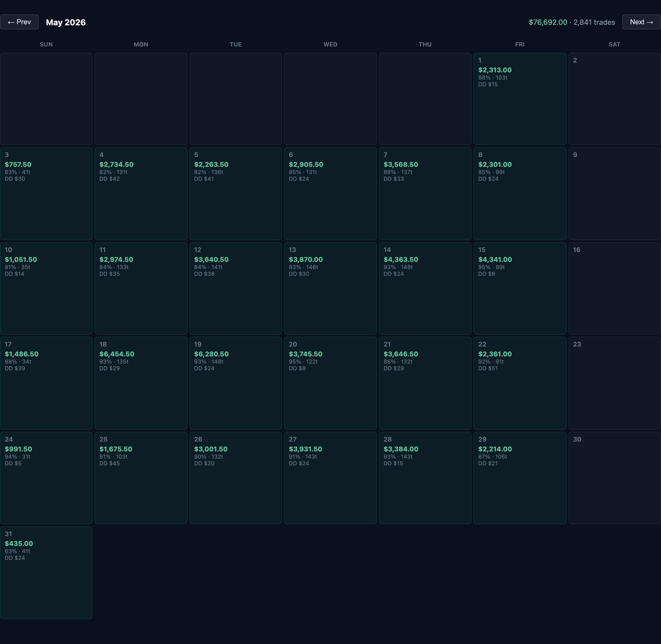This screenshot has width=661, height=644.
Task: Click "91% · 35t" stats on May 10
Action: (x=18, y=267)
